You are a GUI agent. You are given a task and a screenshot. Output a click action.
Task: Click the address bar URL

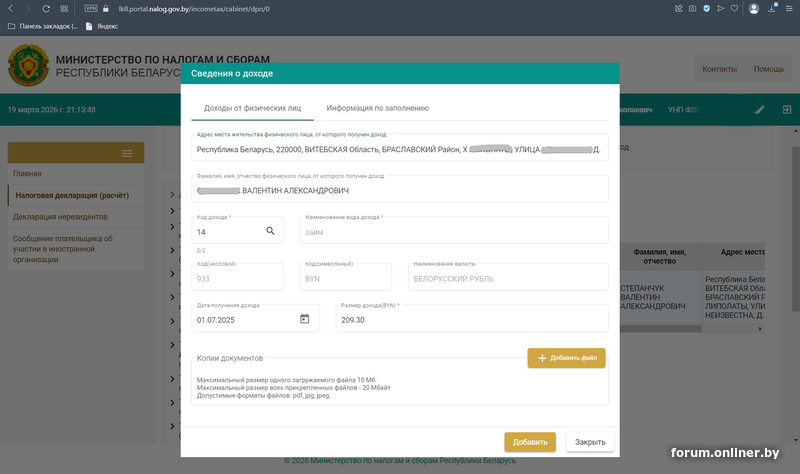coord(194,9)
